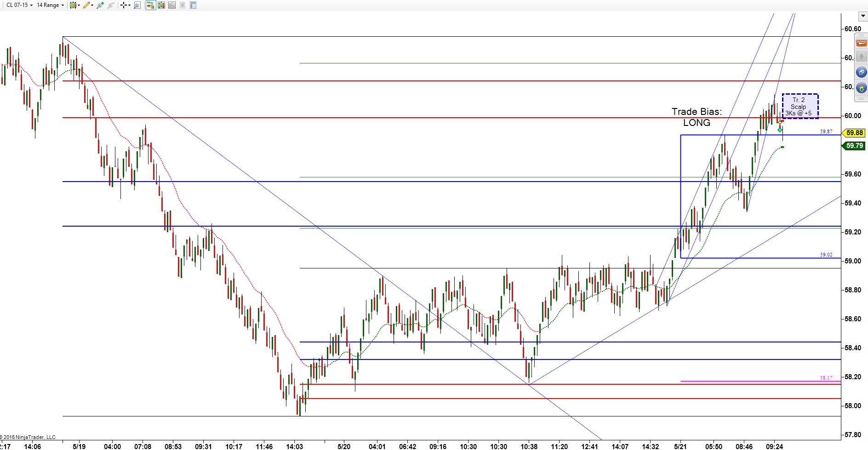
Task: Click the 58.60 price axis label
Action: click(x=853, y=319)
